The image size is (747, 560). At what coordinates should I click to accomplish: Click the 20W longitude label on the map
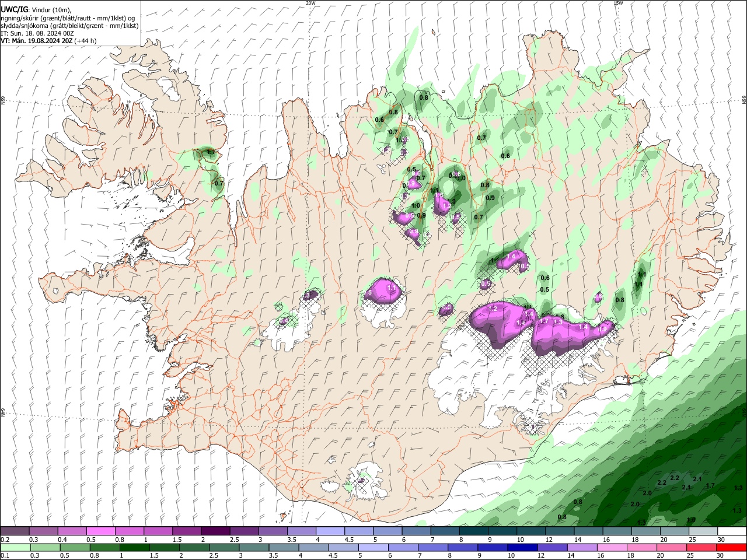[310, 3]
